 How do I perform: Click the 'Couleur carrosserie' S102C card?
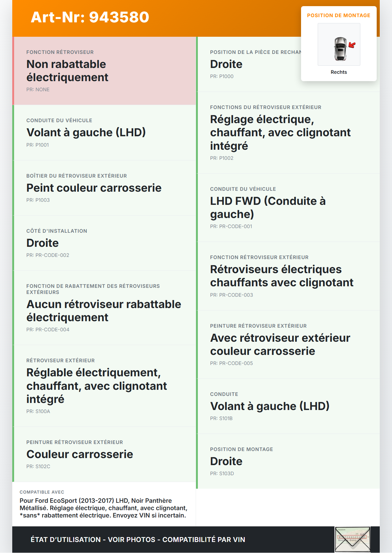point(104,454)
